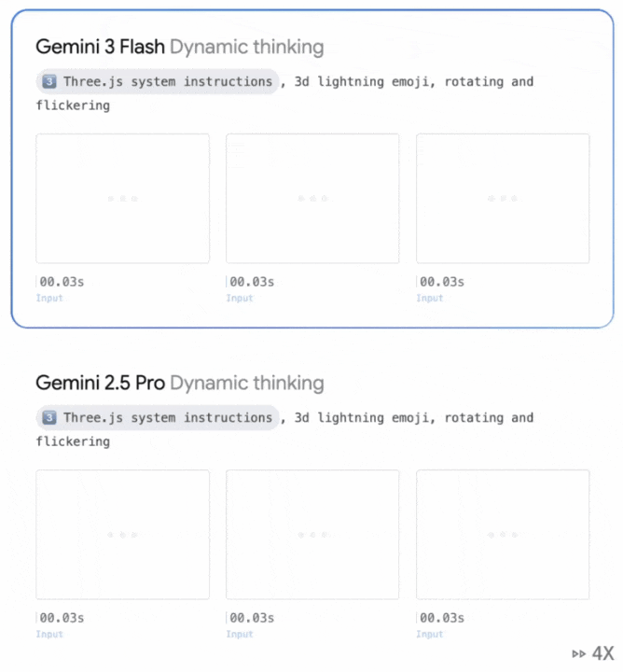Select the middle Gemini 2.5 Pro preview panel

[312, 535]
